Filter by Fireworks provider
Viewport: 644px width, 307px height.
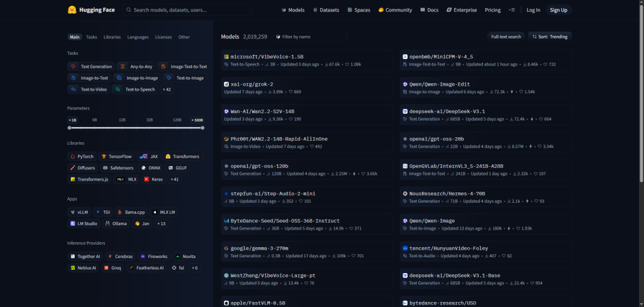[154, 257]
